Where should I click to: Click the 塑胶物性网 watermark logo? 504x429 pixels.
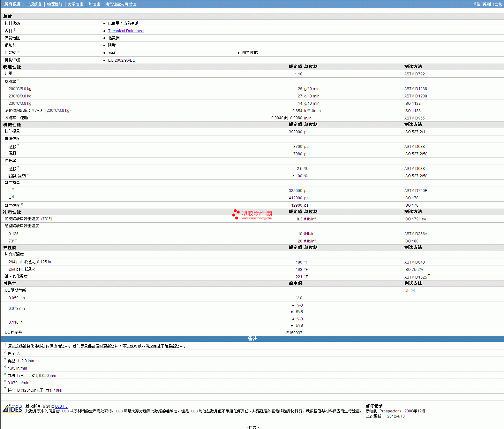click(x=252, y=214)
